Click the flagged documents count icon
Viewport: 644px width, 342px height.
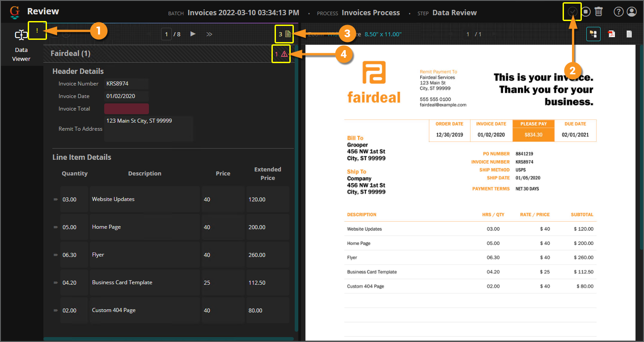coord(288,34)
